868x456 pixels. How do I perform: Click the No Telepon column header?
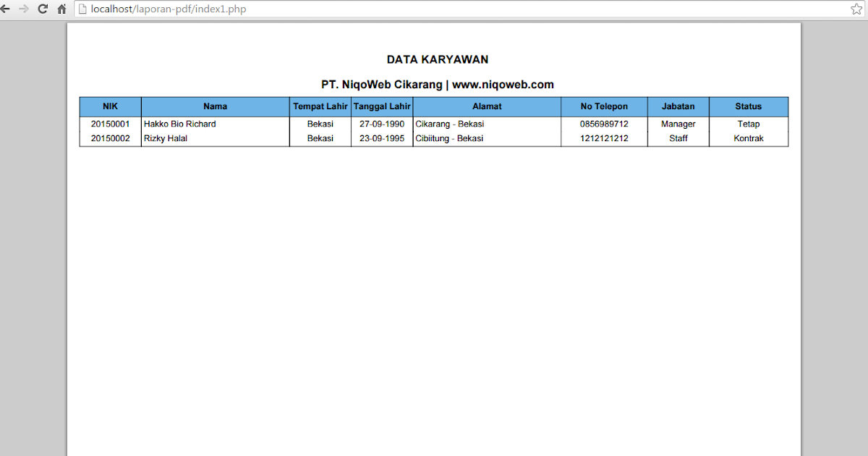point(604,106)
